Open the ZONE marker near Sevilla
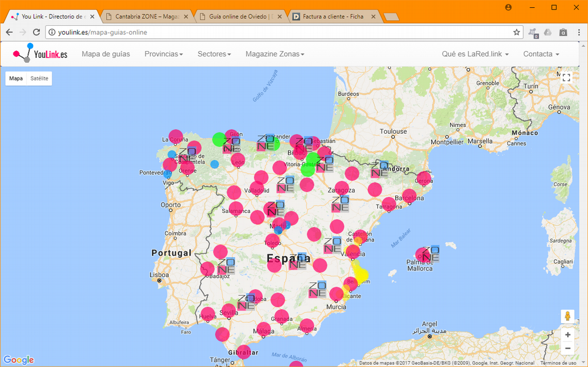 coord(247,302)
